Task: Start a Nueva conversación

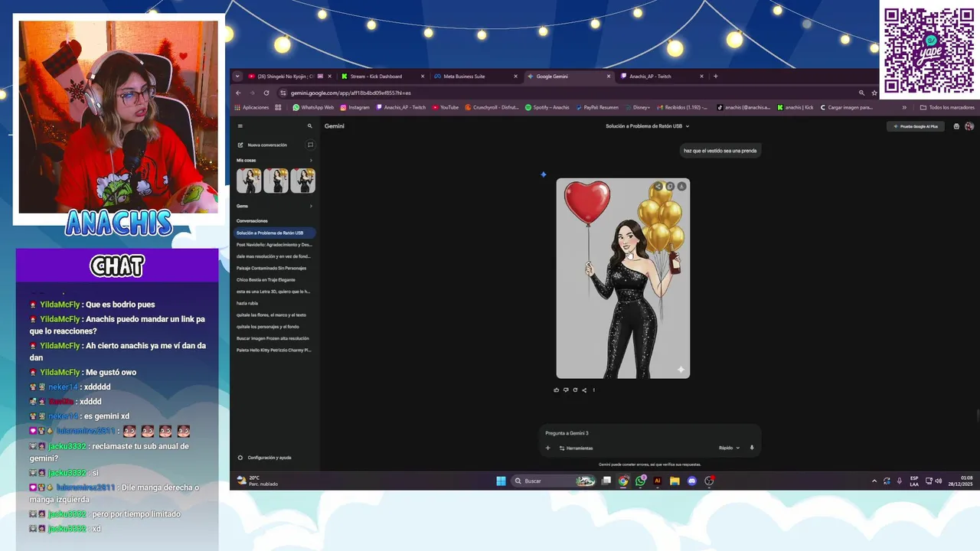Action: click(x=263, y=145)
